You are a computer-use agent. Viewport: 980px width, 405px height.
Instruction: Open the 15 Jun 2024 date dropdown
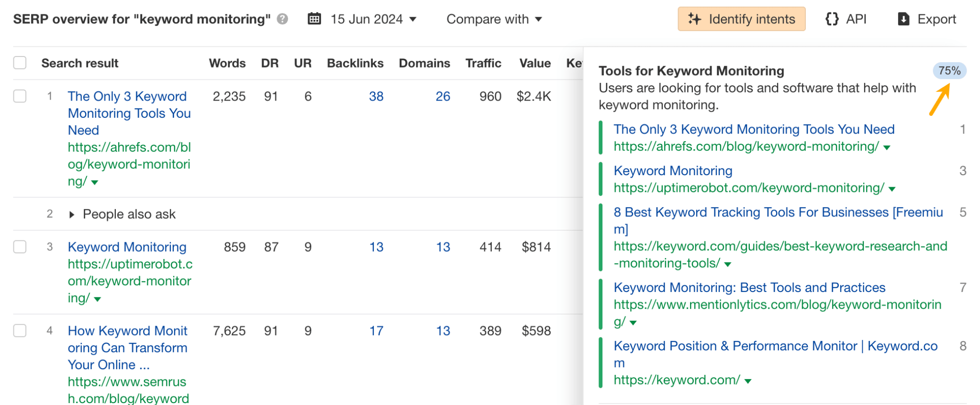[x=374, y=19]
